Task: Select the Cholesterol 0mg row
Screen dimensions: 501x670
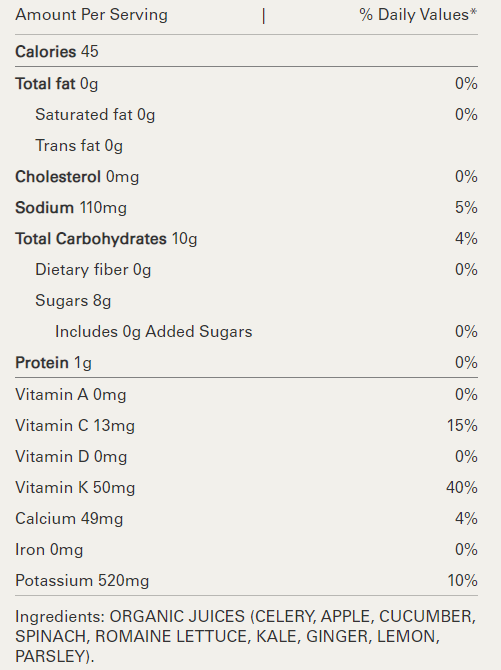Action: 246,177
